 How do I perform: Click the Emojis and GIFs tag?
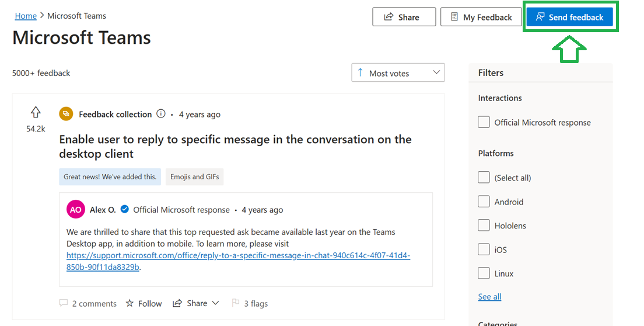(195, 177)
